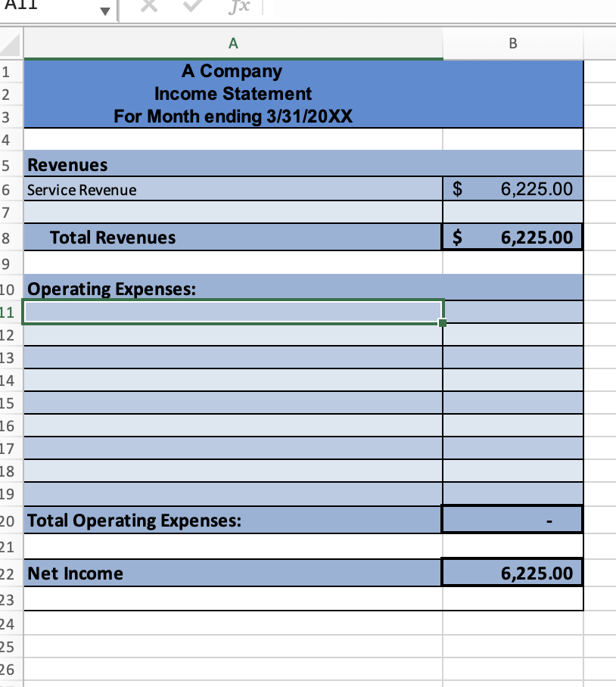Select row header 5
Image resolution: width=616 pixels, height=687 pixels.
coord(11,164)
